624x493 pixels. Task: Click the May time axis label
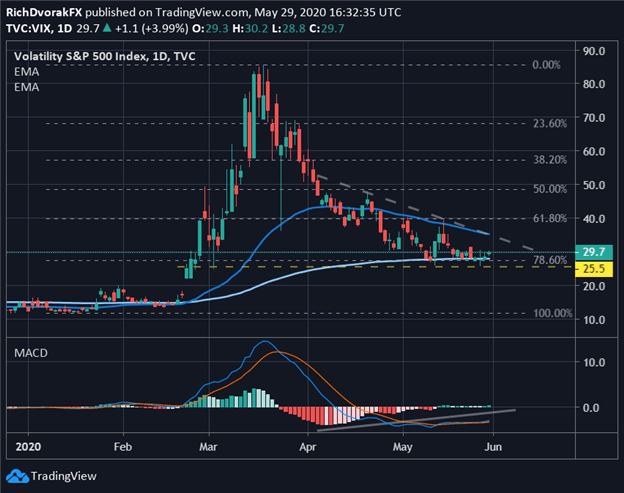tap(402, 447)
